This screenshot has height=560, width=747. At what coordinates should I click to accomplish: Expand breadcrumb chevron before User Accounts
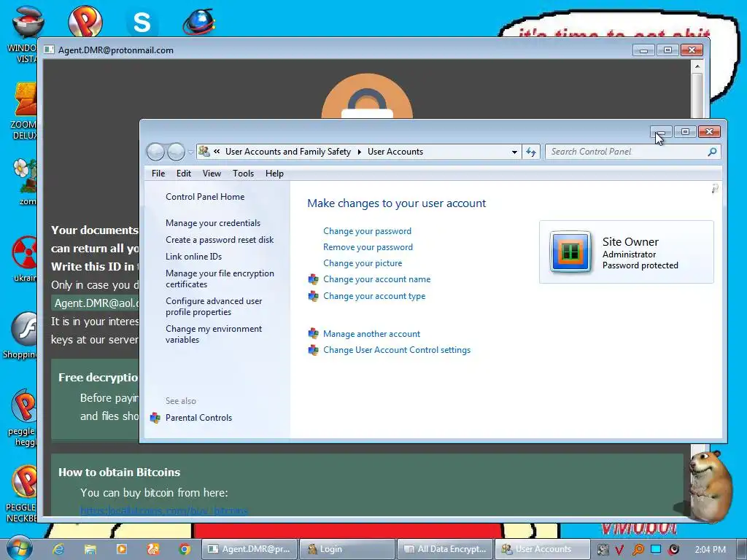point(359,152)
